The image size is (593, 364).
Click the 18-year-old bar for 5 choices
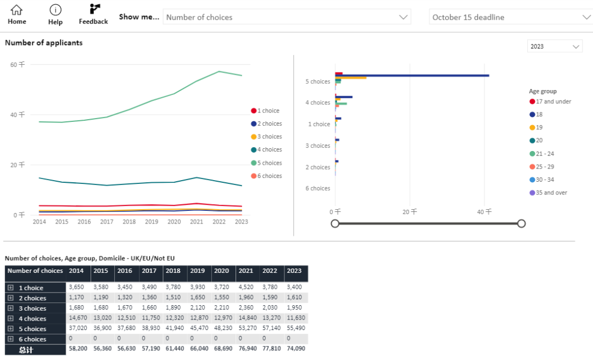coord(412,76)
